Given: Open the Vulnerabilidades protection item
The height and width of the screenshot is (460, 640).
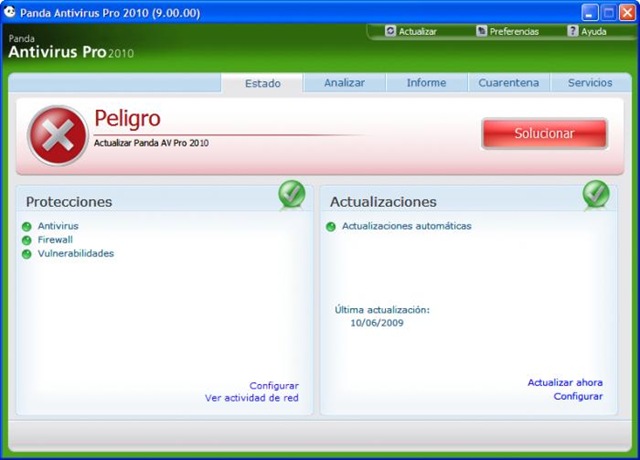Looking at the screenshot, I should 76,253.
